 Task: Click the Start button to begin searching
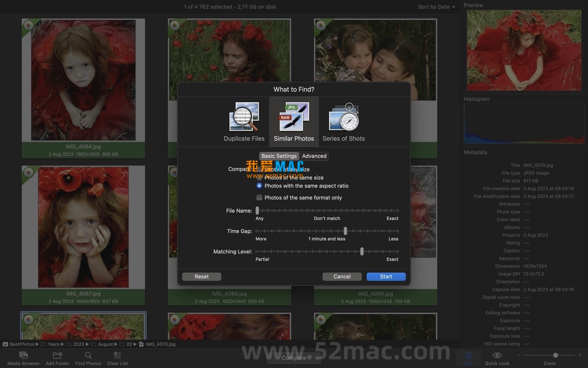click(x=385, y=276)
